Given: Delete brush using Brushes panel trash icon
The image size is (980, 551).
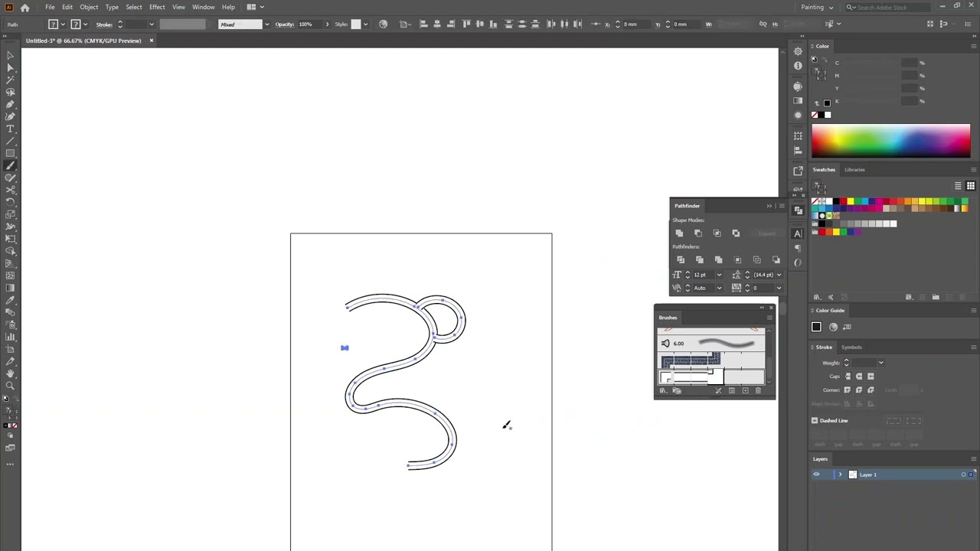Looking at the screenshot, I should point(758,391).
